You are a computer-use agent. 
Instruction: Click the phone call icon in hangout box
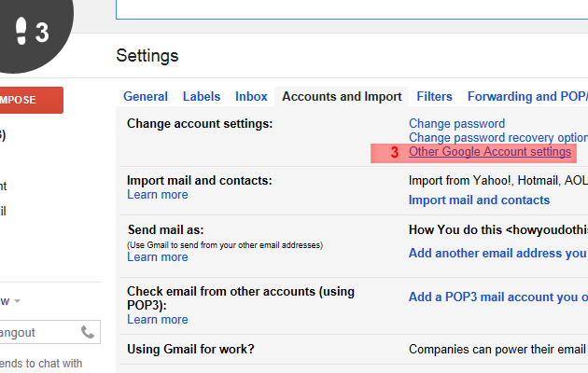pyautogui.click(x=88, y=332)
